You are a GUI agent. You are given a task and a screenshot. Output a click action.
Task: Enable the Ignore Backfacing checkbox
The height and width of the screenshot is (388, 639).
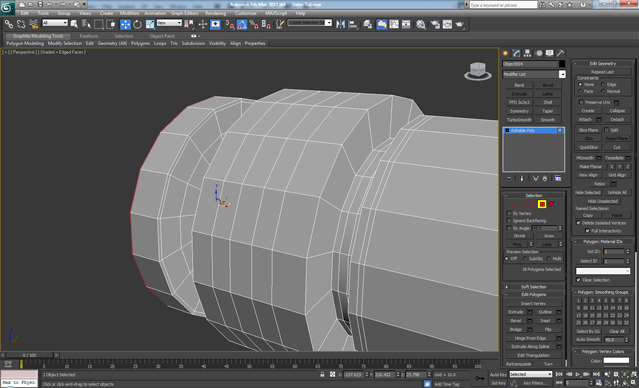(x=509, y=220)
